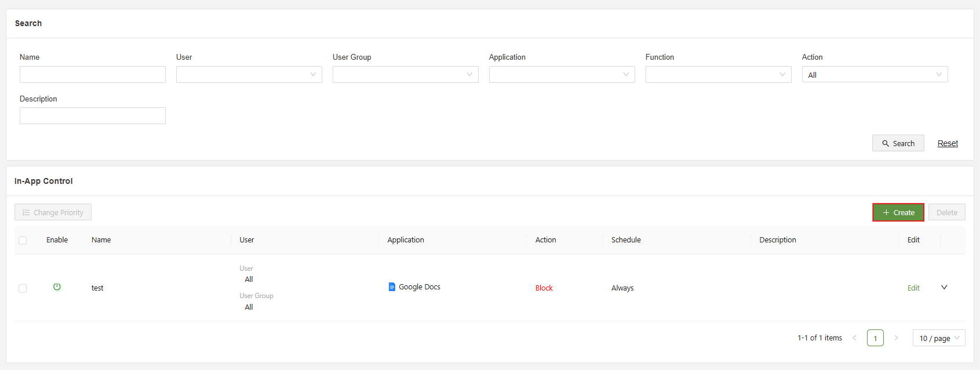Click the Google Docs application icon
Screen dimensions: 980x370
click(392, 286)
